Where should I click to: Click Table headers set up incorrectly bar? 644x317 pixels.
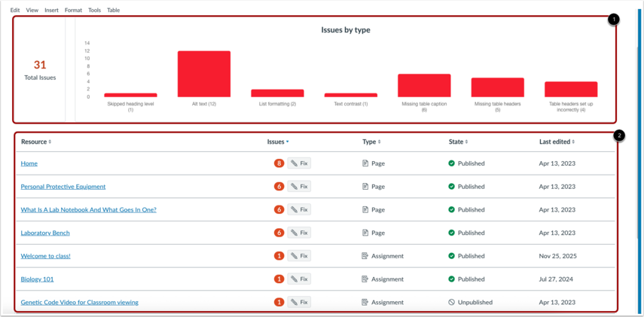pyautogui.click(x=571, y=89)
